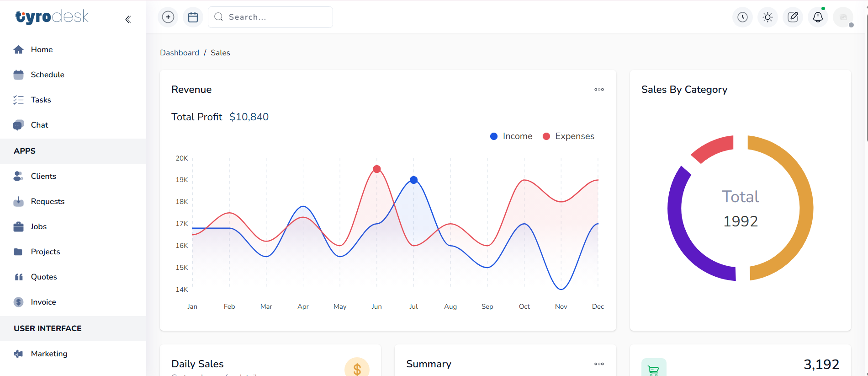Image resolution: width=868 pixels, height=376 pixels.
Task: Click the plus circle add icon
Action: coord(168,17)
